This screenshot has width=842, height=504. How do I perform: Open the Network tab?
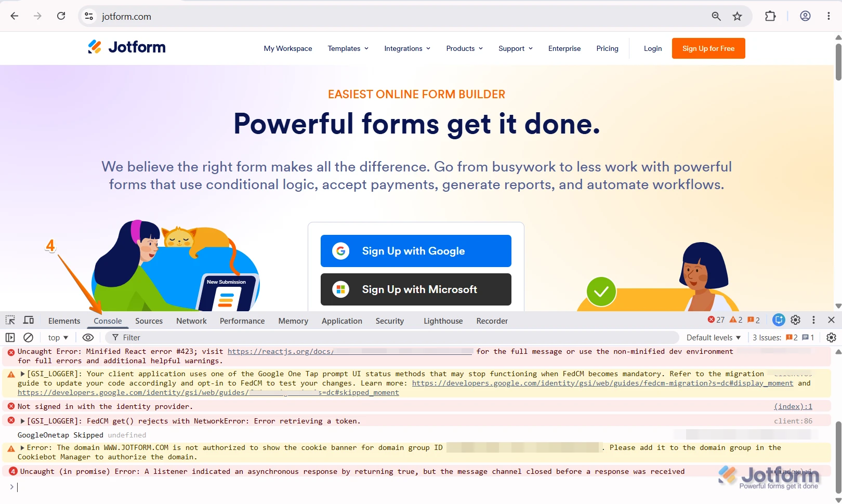(191, 321)
